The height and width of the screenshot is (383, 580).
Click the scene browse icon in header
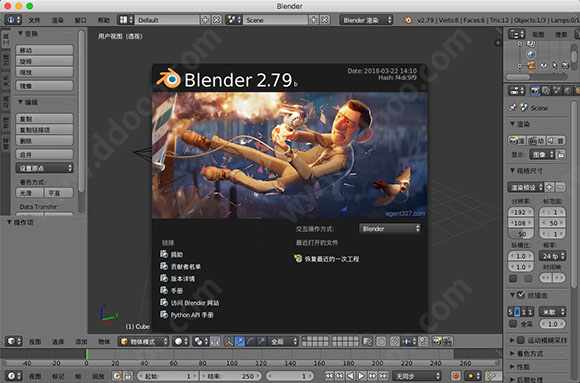pyautogui.click(x=234, y=20)
